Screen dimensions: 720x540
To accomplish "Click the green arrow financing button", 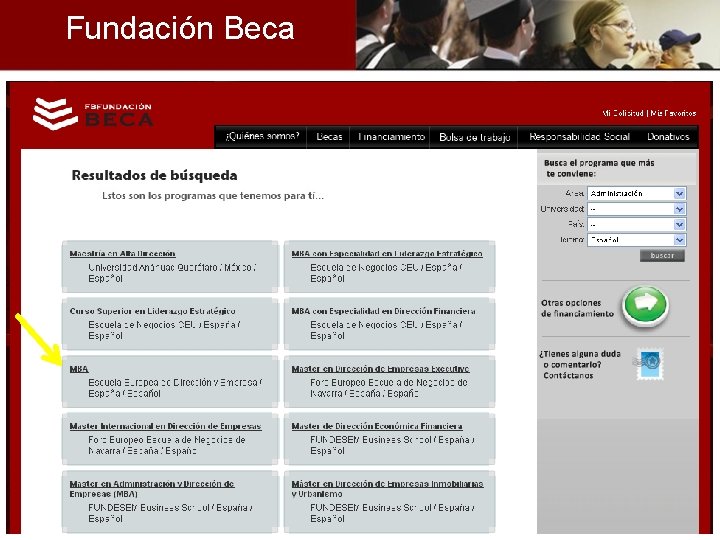I will 645,305.
